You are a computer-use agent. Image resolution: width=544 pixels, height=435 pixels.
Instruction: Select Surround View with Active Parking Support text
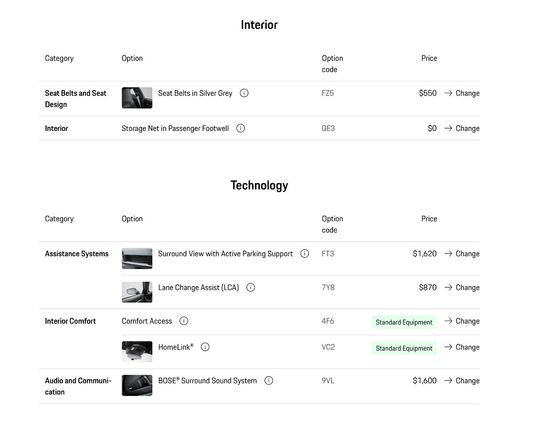tap(226, 254)
